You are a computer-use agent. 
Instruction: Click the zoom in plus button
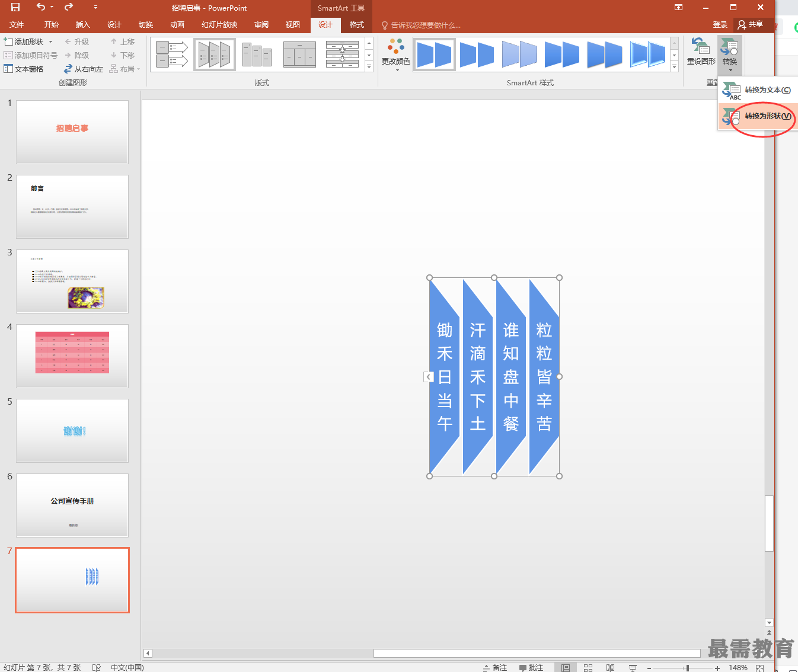[717, 668]
